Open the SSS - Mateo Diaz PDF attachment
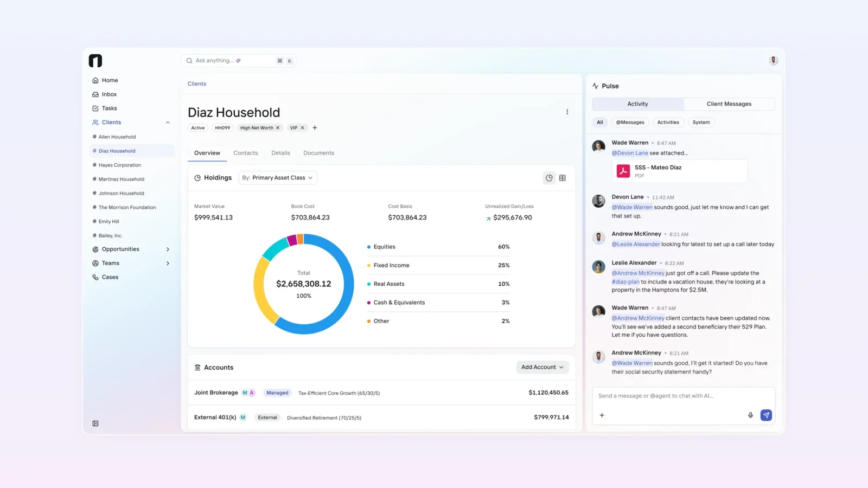This screenshot has width=868, height=488. (680, 171)
